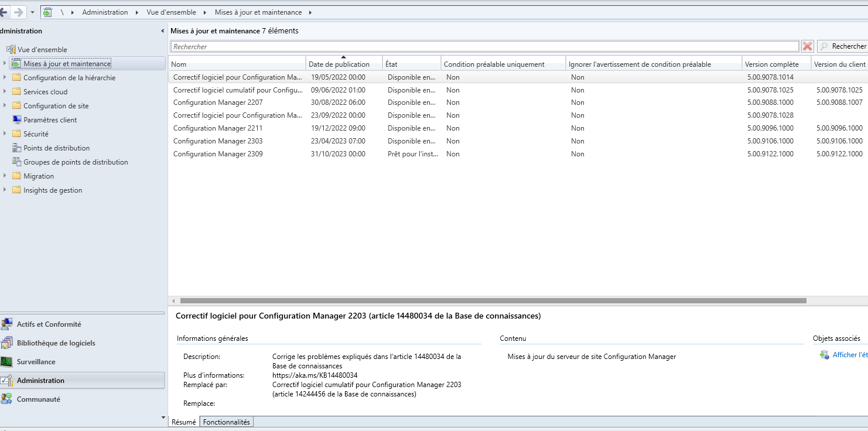Expand the Services cloud tree node
The width and height of the screenshot is (868, 431).
click(5, 92)
